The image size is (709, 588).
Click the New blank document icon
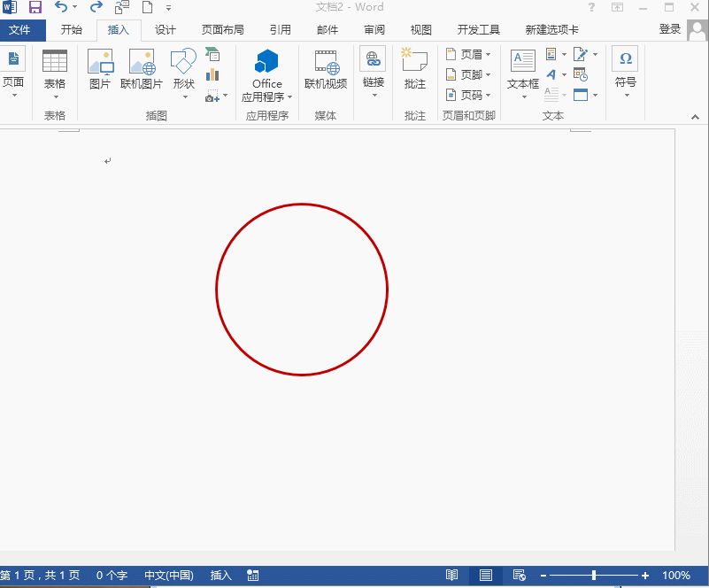(x=148, y=7)
